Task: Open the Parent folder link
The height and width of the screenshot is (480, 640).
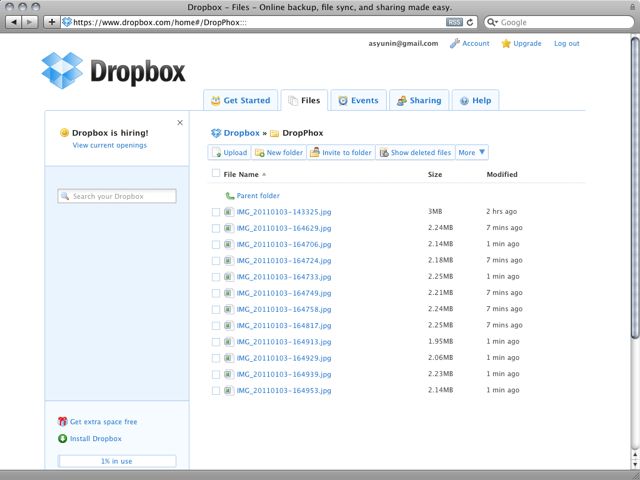Action: (x=258, y=196)
